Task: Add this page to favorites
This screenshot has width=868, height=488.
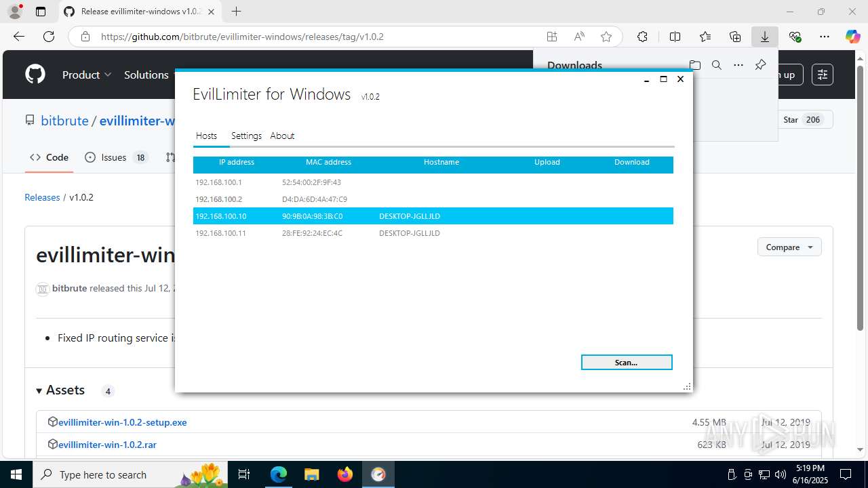Action: tap(606, 37)
